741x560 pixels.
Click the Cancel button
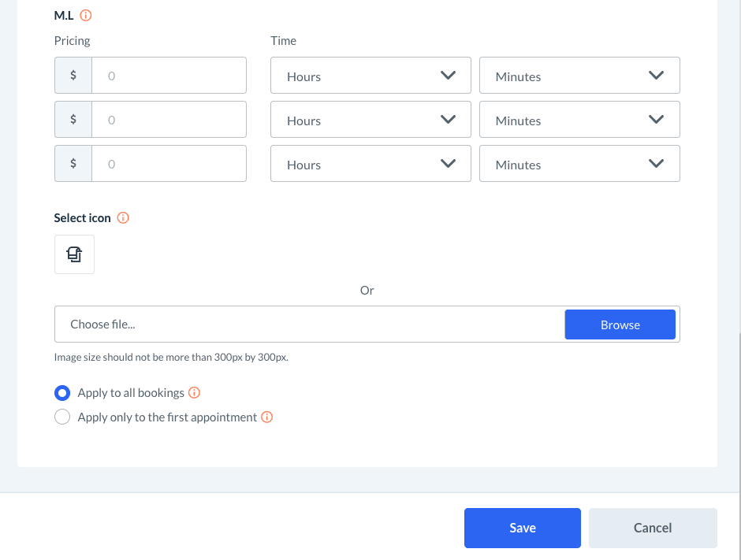[653, 528]
